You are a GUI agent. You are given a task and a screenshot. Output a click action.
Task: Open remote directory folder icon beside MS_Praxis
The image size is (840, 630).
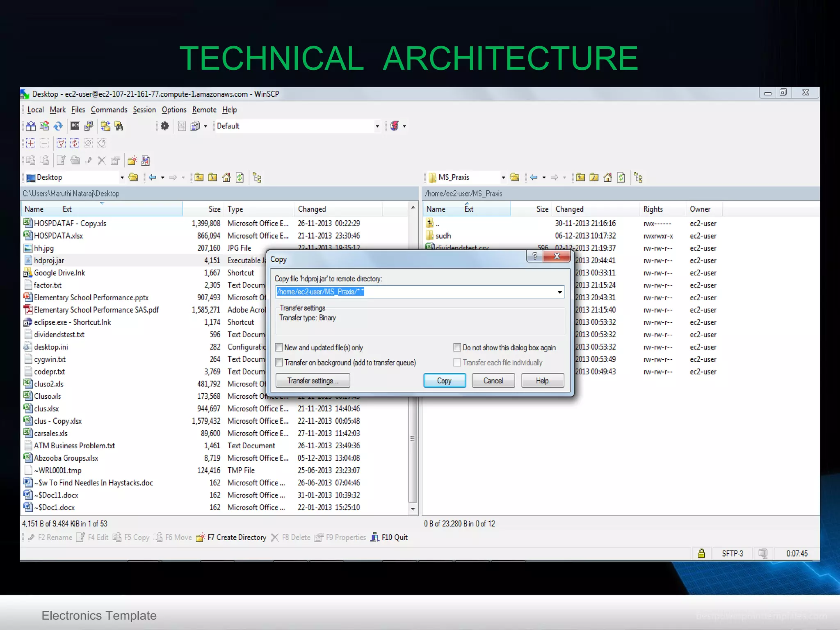(x=515, y=178)
